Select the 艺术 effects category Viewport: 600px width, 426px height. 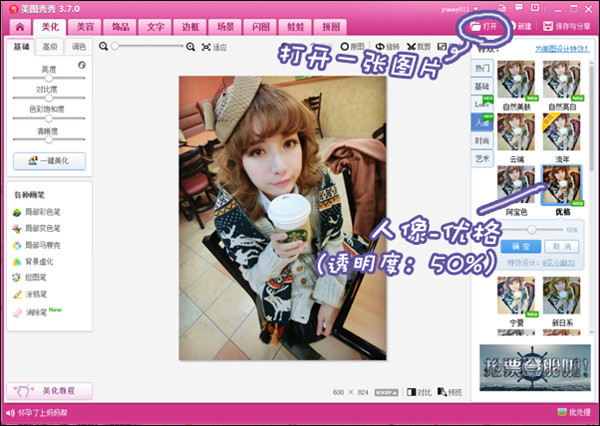(482, 158)
